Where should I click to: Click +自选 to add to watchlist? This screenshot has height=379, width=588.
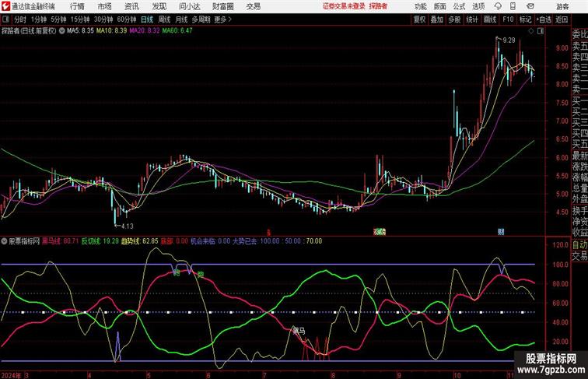(544, 19)
